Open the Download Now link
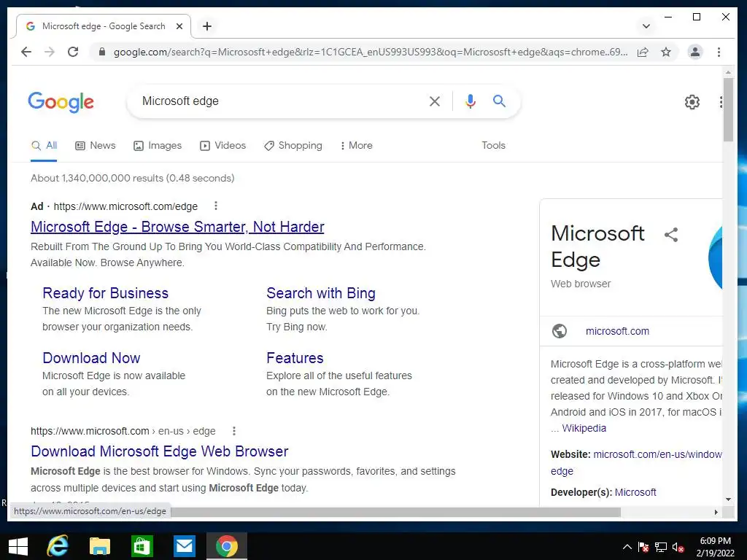 click(x=91, y=357)
